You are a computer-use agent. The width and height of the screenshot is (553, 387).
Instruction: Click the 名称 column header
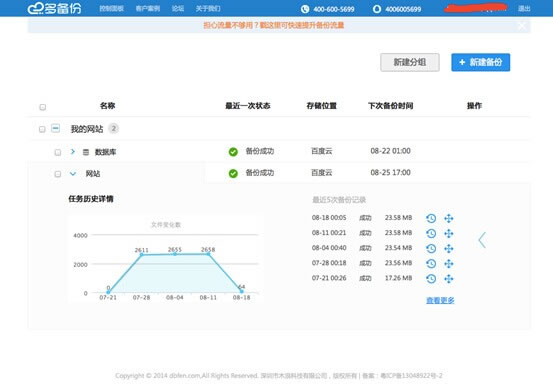click(x=108, y=105)
